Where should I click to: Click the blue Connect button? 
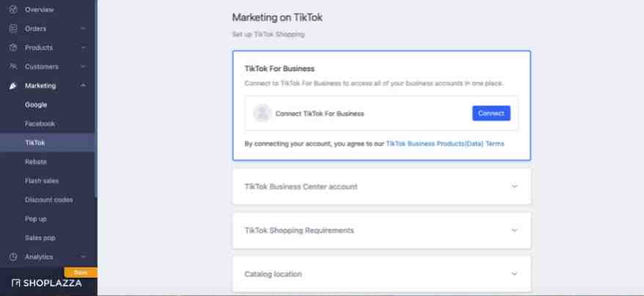(491, 114)
